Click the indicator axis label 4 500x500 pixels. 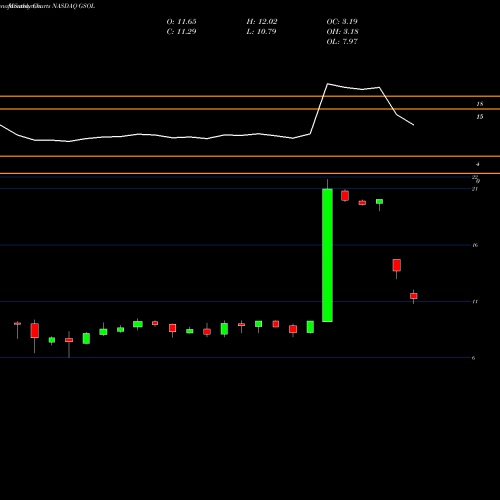(478, 164)
